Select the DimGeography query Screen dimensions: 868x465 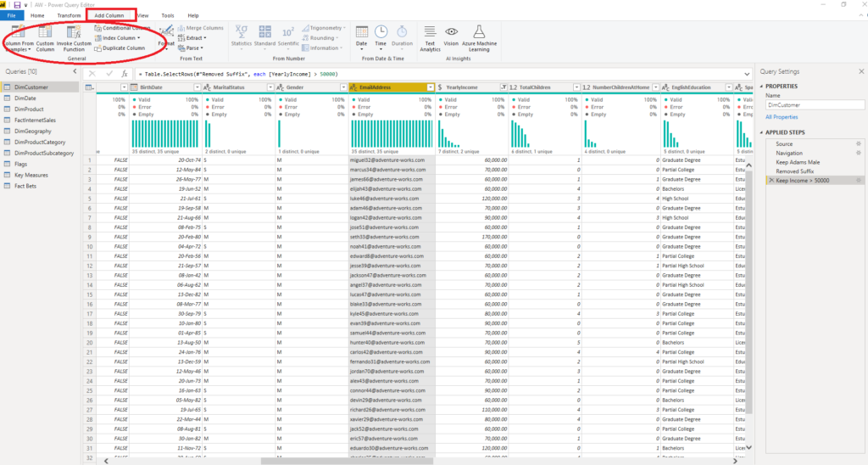[40, 132]
